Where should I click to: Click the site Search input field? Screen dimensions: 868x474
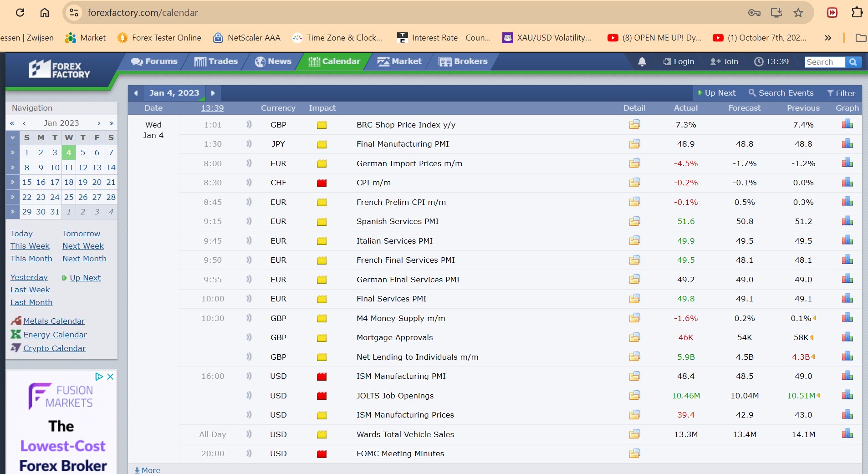824,62
